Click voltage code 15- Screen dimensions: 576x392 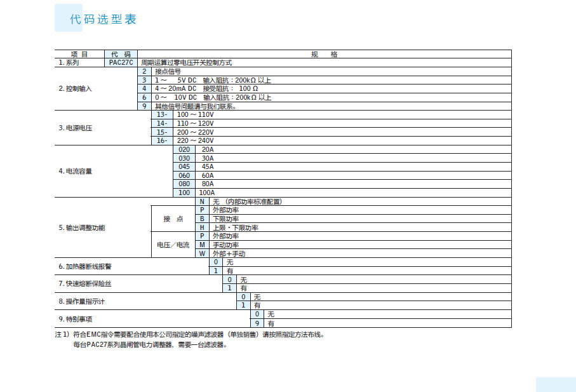(x=162, y=132)
